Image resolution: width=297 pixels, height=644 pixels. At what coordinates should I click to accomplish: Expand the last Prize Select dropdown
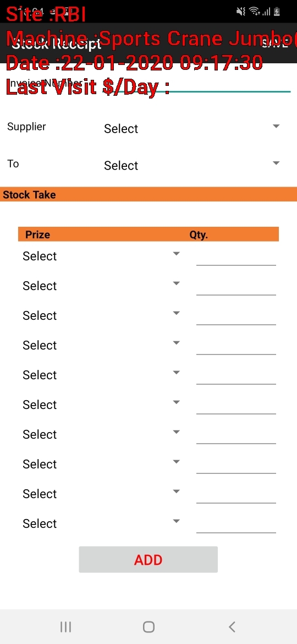[x=101, y=523]
